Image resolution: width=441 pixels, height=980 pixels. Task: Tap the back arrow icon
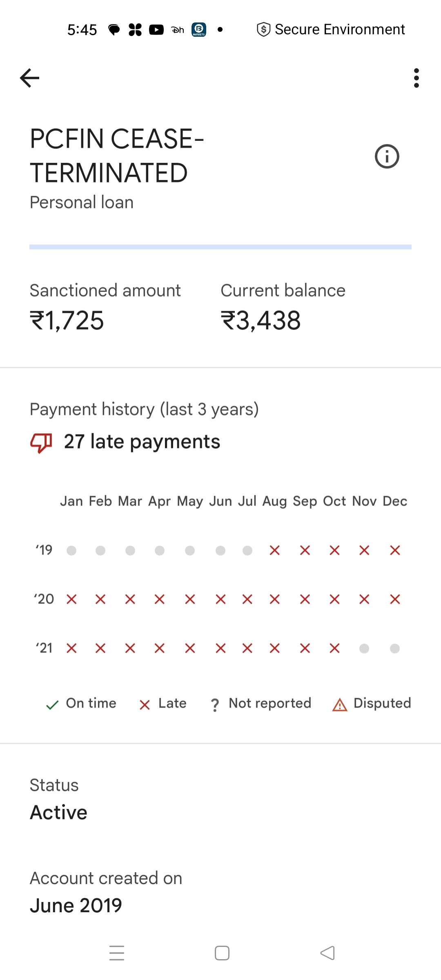(29, 78)
